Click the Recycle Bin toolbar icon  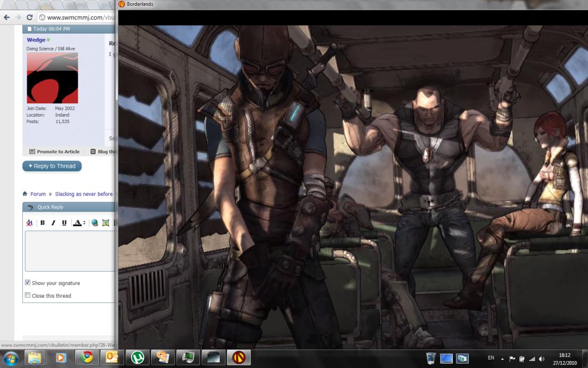(431, 358)
